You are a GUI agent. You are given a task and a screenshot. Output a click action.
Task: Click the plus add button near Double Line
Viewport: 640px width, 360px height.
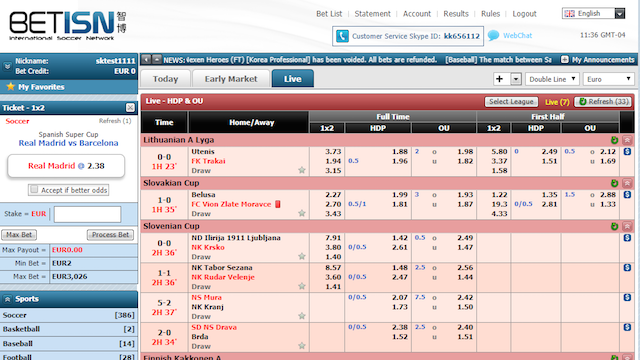[x=500, y=79]
